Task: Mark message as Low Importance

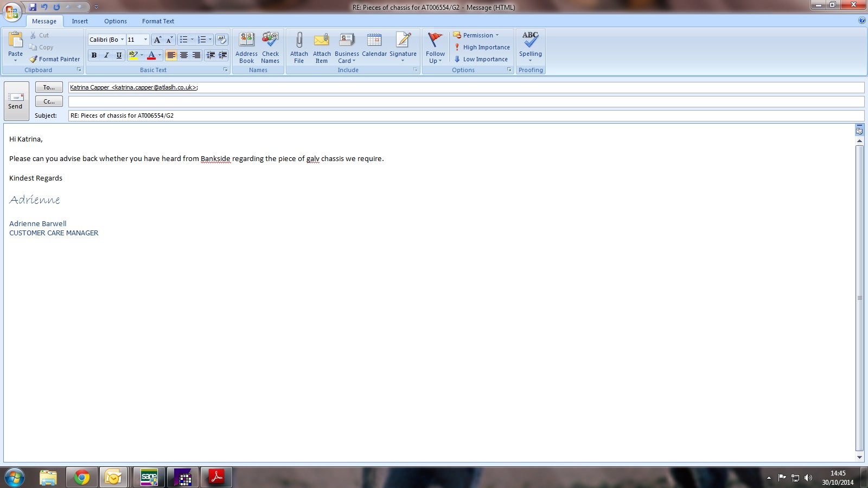Action: [x=481, y=59]
